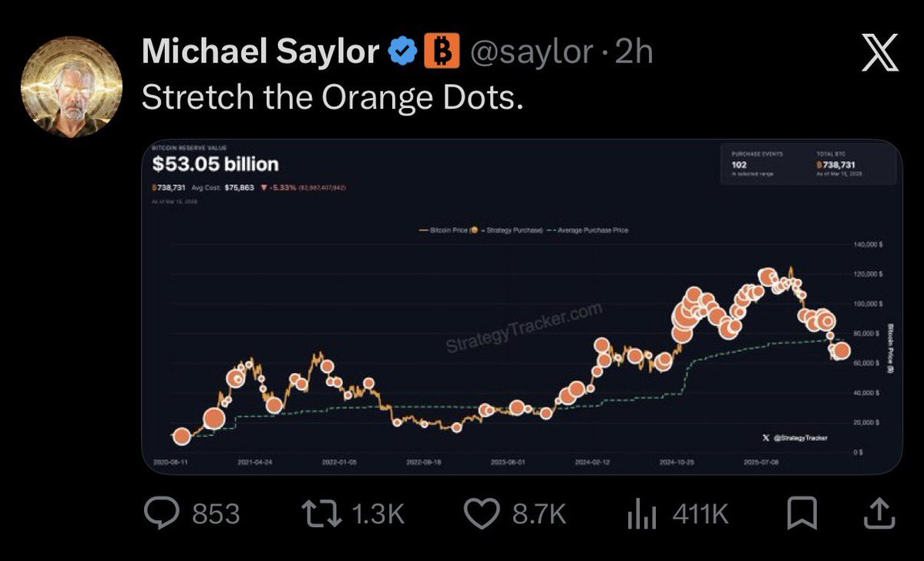
Task: Toggle the Bitcoin Price legend entry
Action: [x=448, y=230]
